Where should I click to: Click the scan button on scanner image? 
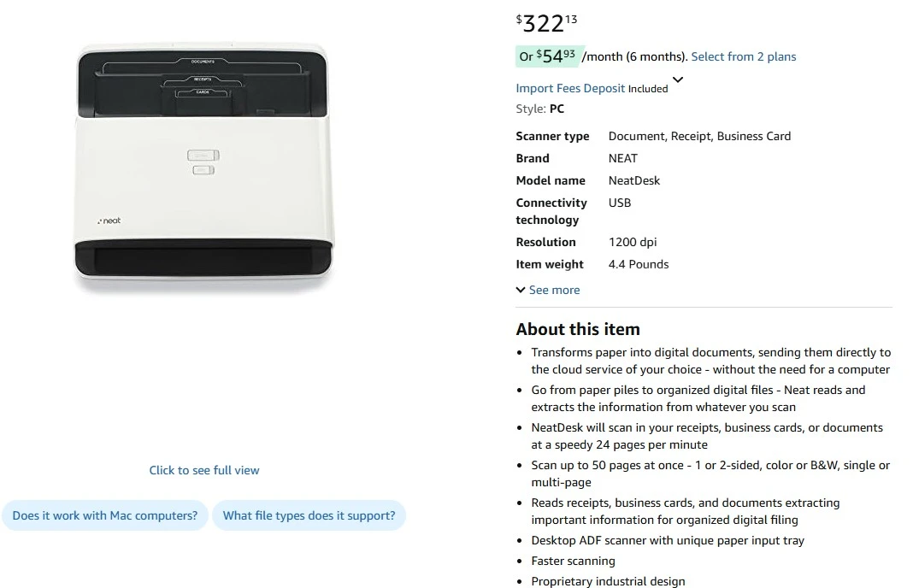pyautogui.click(x=203, y=156)
